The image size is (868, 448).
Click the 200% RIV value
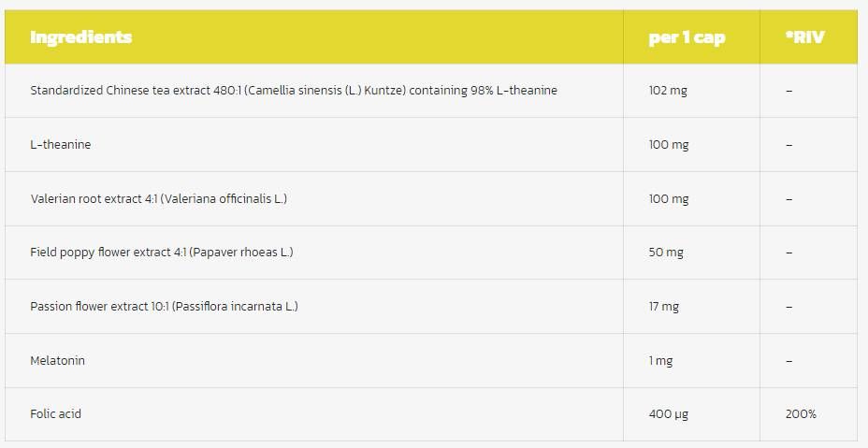[x=801, y=413]
